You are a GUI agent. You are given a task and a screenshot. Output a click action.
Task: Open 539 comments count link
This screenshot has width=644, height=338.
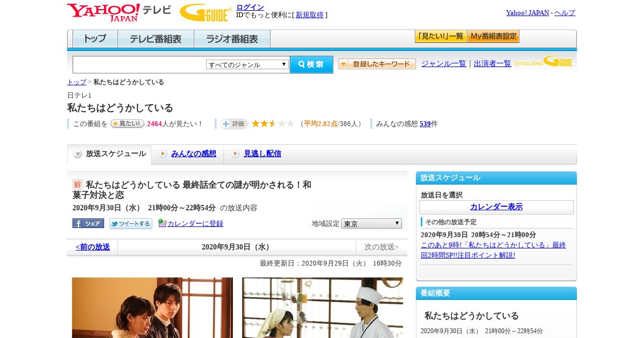(x=425, y=124)
